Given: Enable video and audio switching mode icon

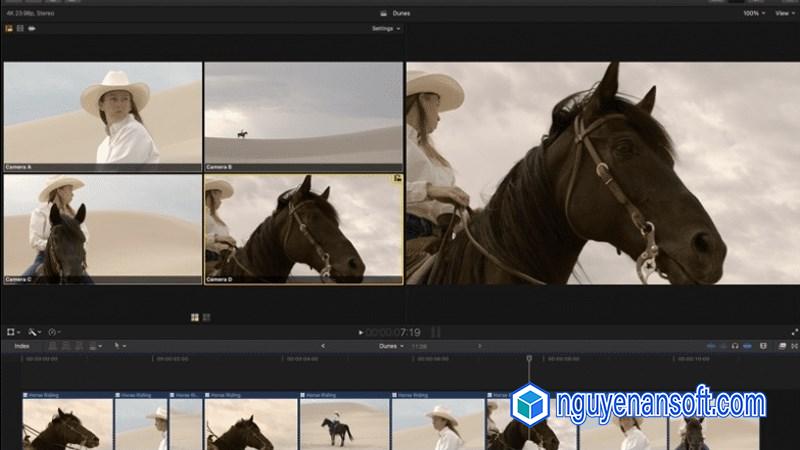Looking at the screenshot, I should [x=9, y=29].
